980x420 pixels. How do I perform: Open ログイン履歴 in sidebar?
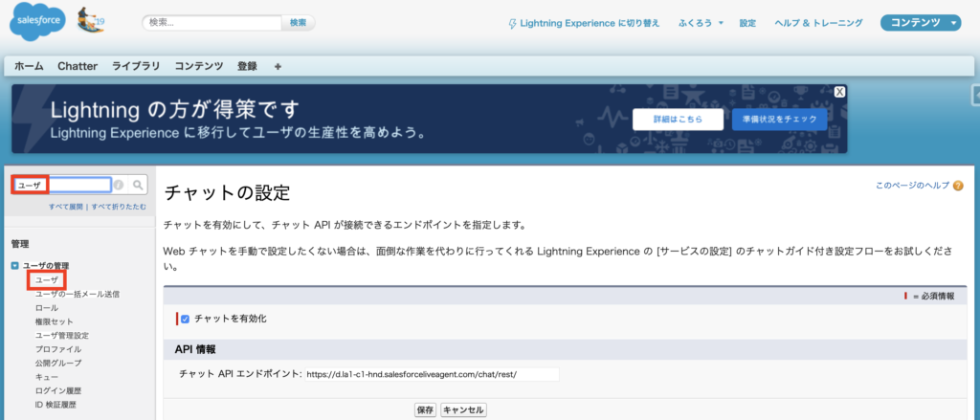coord(58,390)
